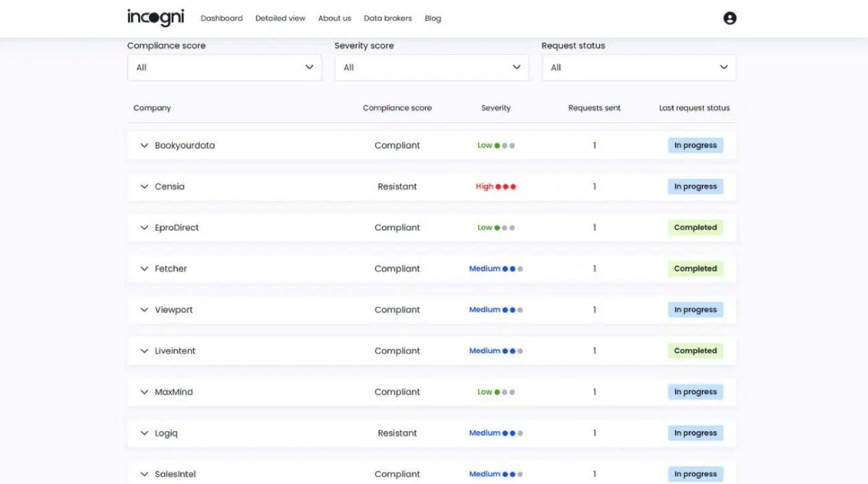Click Censia's Resistant compliance score
This screenshot has height=484, width=868.
pos(397,187)
